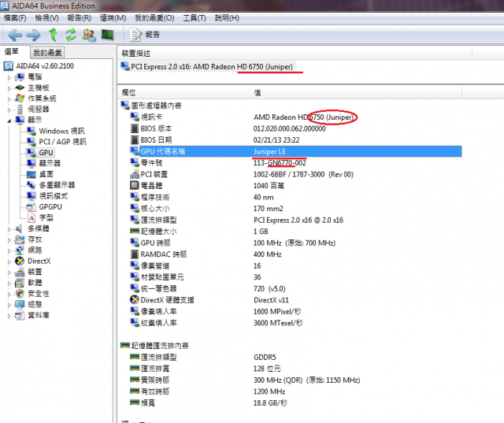The image size is (504, 423).
Task: Open the 報告(R) menu
Action: (80, 18)
